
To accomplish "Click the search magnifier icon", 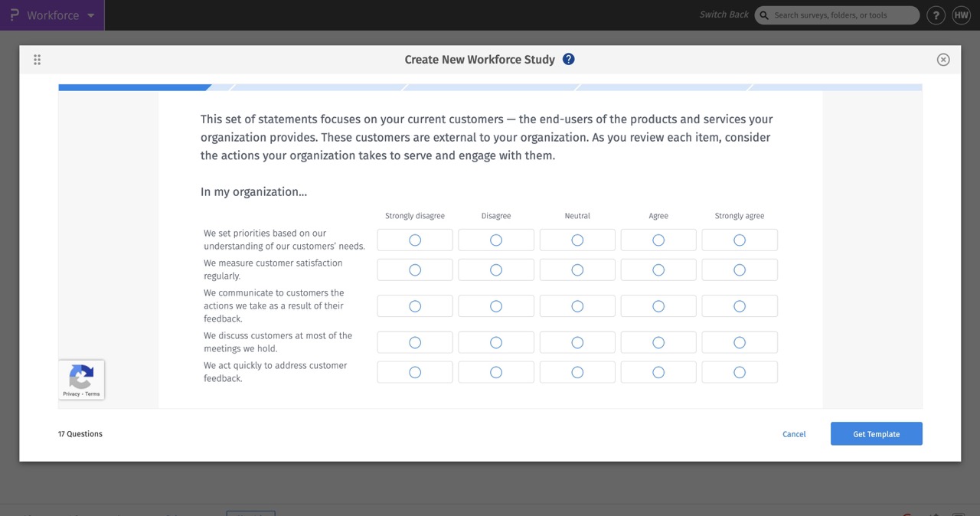I will coord(763,15).
